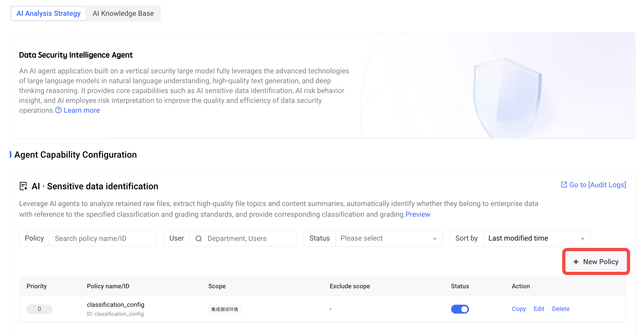Viewport: 644px width, 336px height.
Task: Switch to the AI Knowledge Base tab
Action: click(x=123, y=13)
